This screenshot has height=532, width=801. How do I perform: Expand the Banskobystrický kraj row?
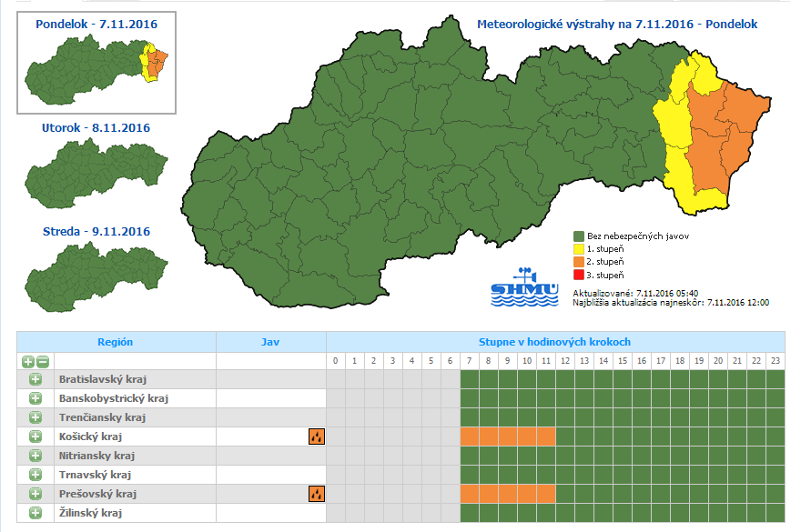coord(35,398)
